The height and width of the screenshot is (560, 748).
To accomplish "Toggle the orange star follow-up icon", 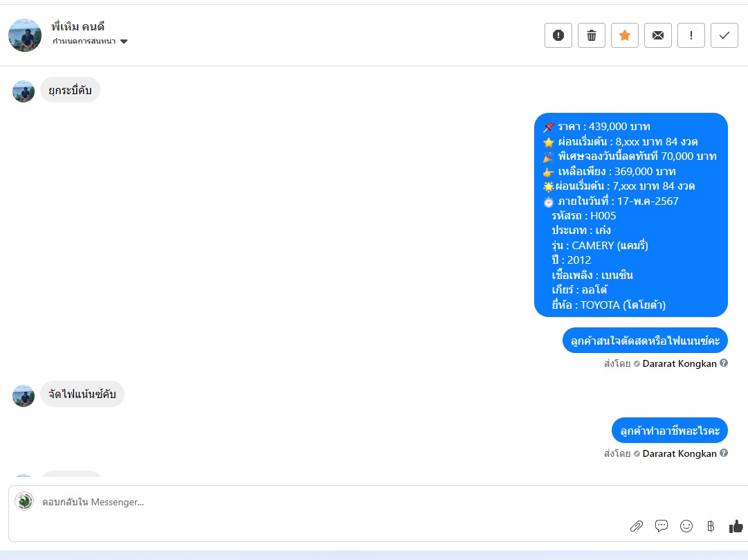I will point(624,35).
